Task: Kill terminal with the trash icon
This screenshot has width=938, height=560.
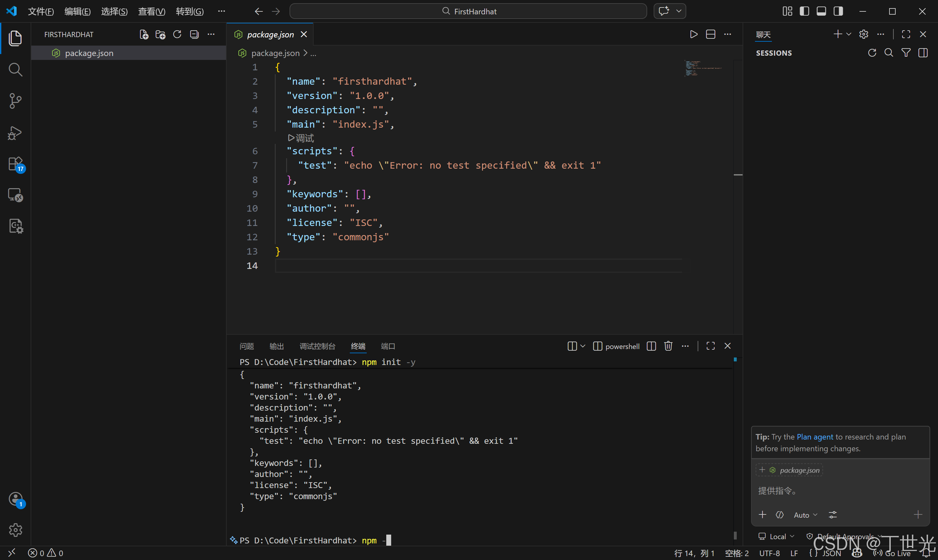Action: tap(668, 346)
